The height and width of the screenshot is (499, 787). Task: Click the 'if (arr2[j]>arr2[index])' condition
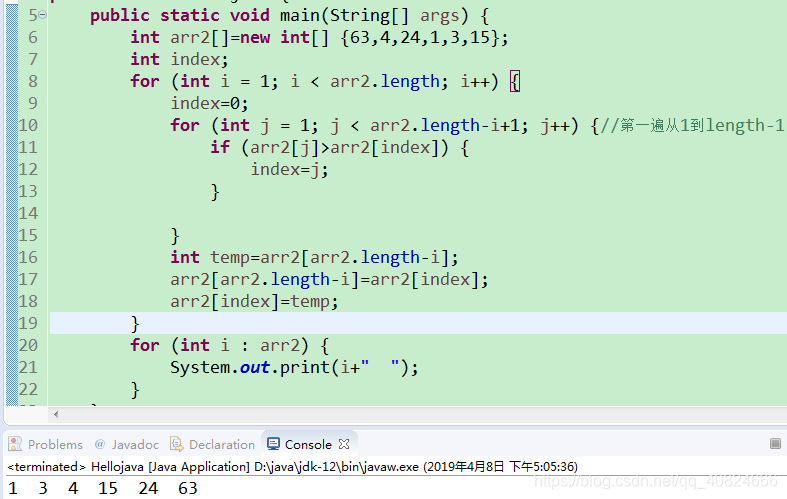click(340, 148)
